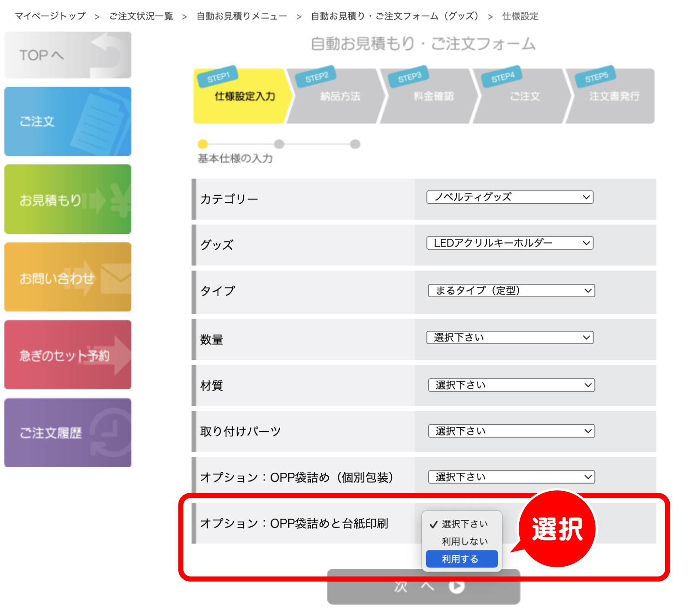Screen dimensions: 690x616
Task: Go to ご注文状況一覧 breadcrumb link
Action: point(141,16)
